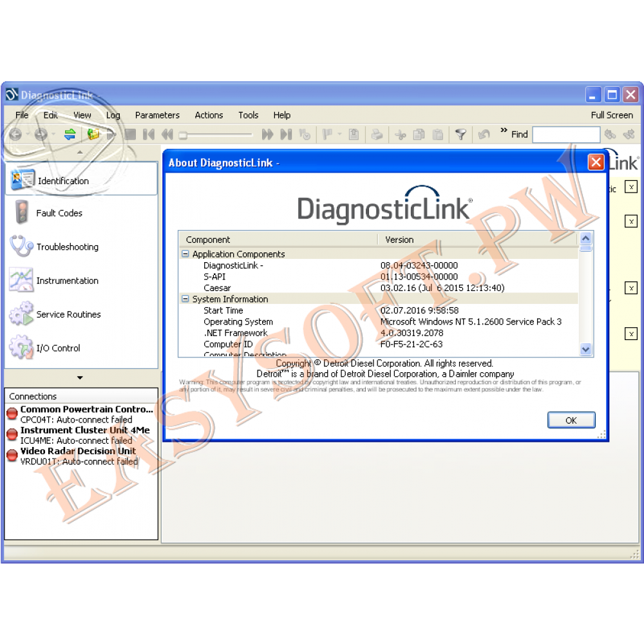The height and width of the screenshot is (644, 644).
Task: Open the Log menu
Action: click(x=113, y=115)
